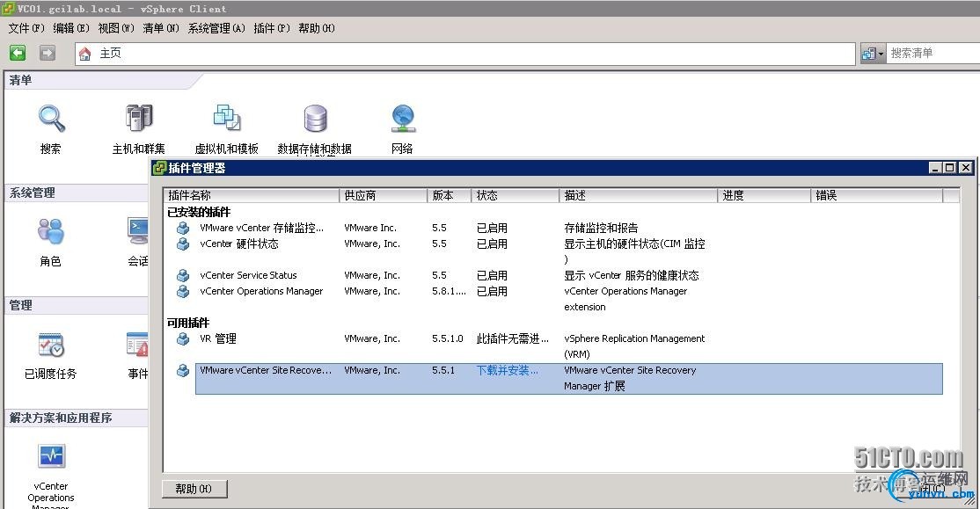The height and width of the screenshot is (509, 980).
Task: Sort by 版本 column header
Action: (x=450, y=195)
